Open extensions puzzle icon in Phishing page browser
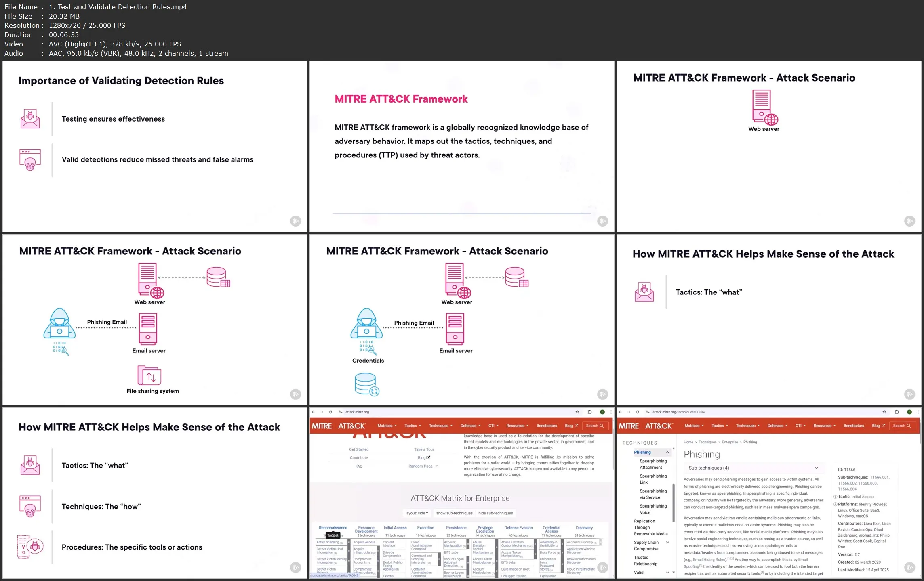Image resolution: width=924 pixels, height=581 pixels. click(897, 412)
